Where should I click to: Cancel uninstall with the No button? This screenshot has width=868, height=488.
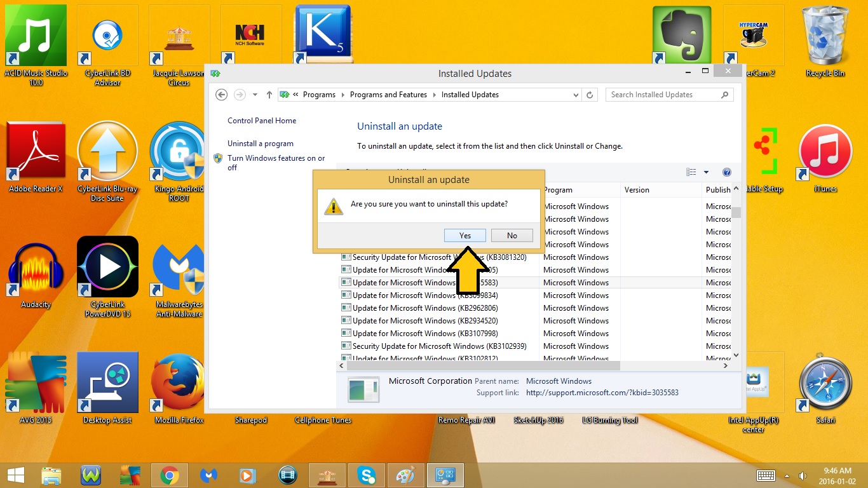click(512, 235)
